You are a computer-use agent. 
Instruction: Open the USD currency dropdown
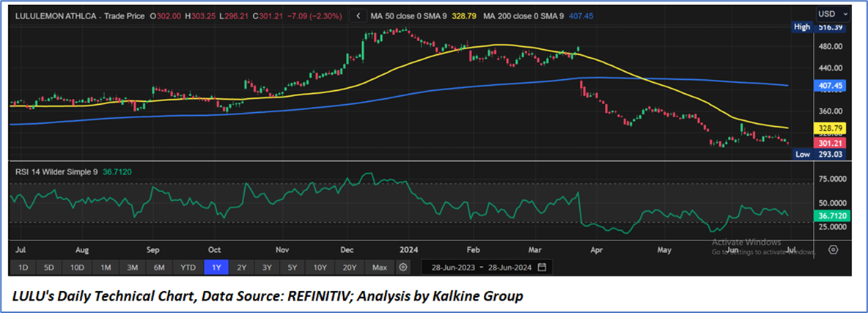click(x=833, y=13)
